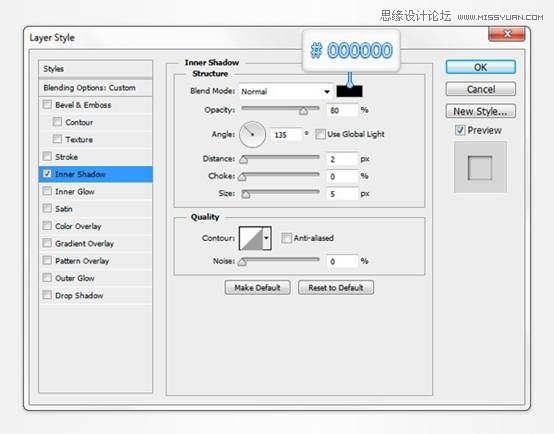Select the Stroke label in list
This screenshot has width=554, height=434.
tap(66, 157)
